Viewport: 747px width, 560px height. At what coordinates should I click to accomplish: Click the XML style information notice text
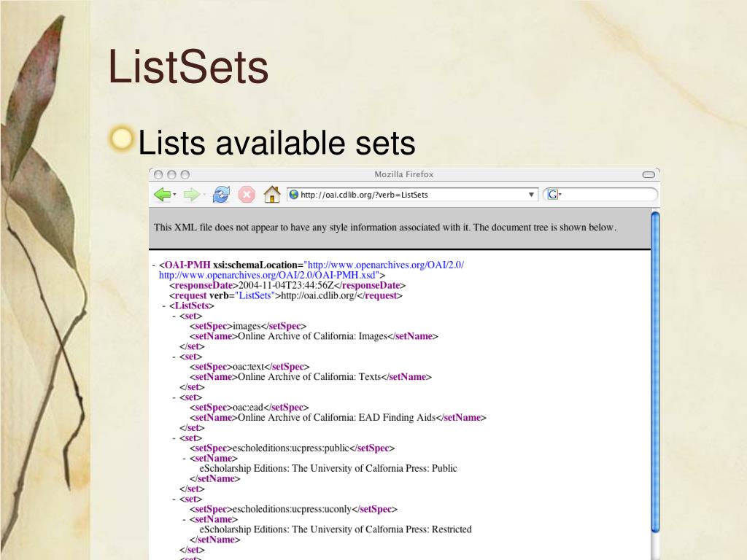click(x=385, y=227)
